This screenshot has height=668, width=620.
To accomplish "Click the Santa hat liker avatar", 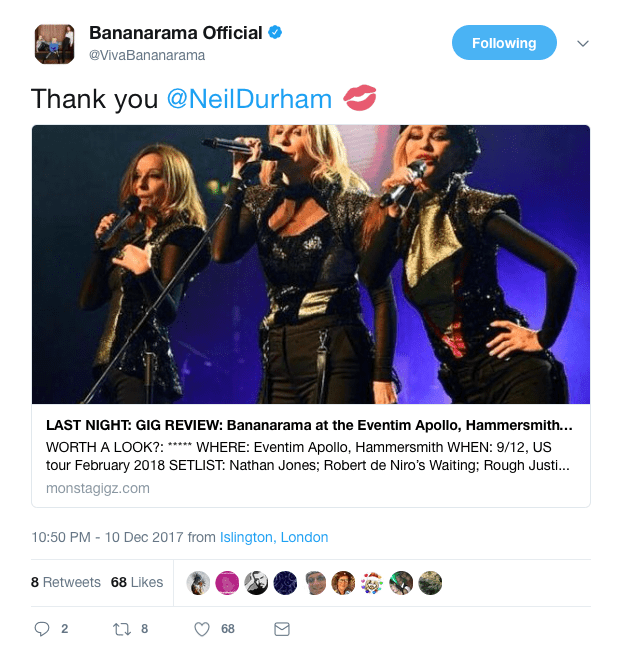I will (x=373, y=582).
